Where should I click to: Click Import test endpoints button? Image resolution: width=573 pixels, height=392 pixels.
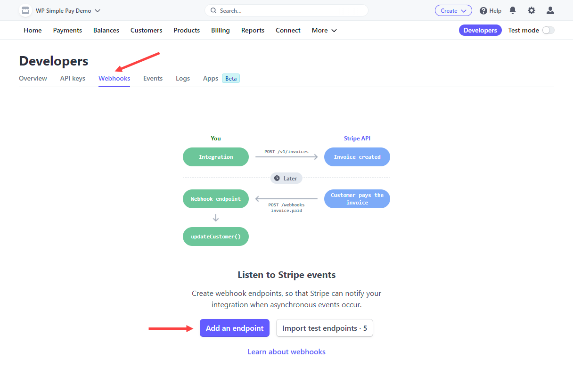(x=325, y=328)
